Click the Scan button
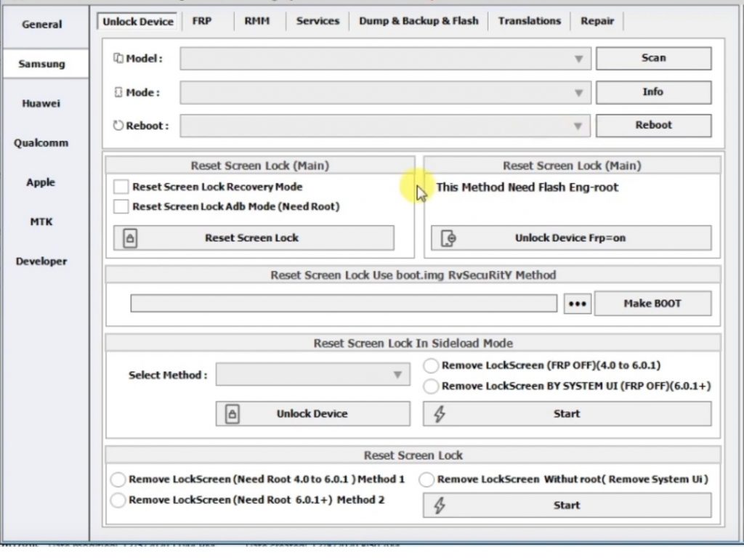This screenshot has width=744, height=560. [652, 57]
